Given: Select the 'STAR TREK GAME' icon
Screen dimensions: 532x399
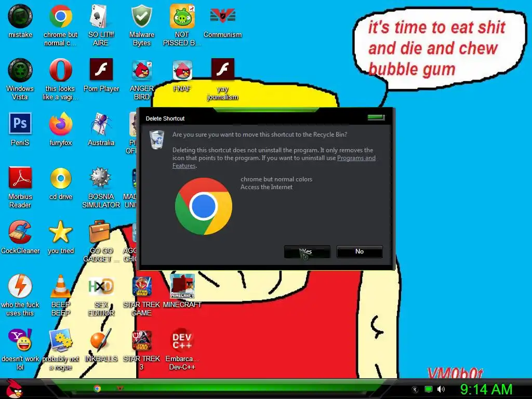Looking at the screenshot, I should click(x=141, y=296).
